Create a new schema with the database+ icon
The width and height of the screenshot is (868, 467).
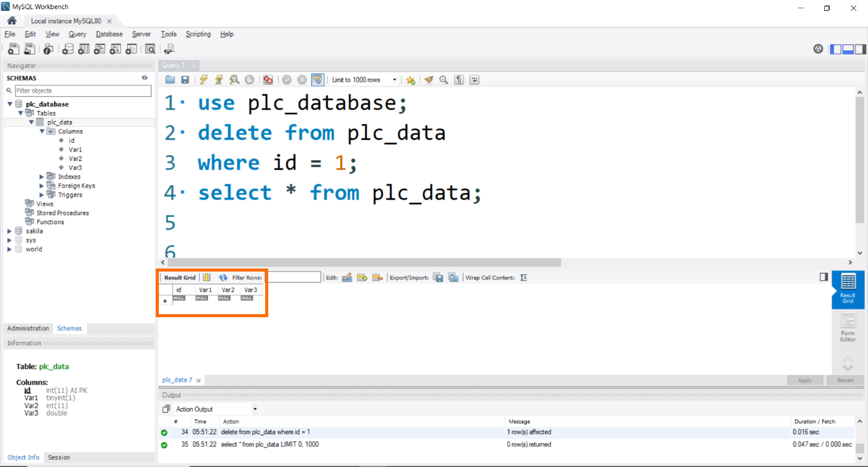pos(68,49)
